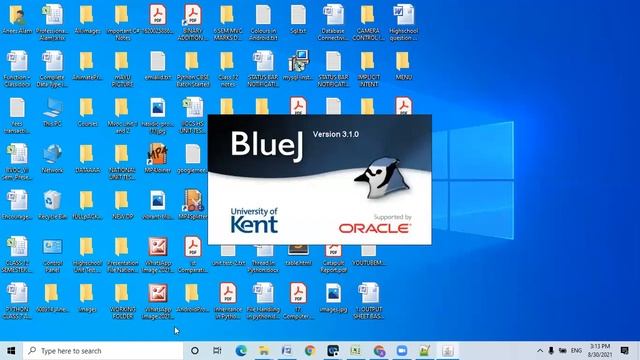Open Google Chrome from taskbar
Viewport: 640px width, 360px height.
click(x=310, y=351)
